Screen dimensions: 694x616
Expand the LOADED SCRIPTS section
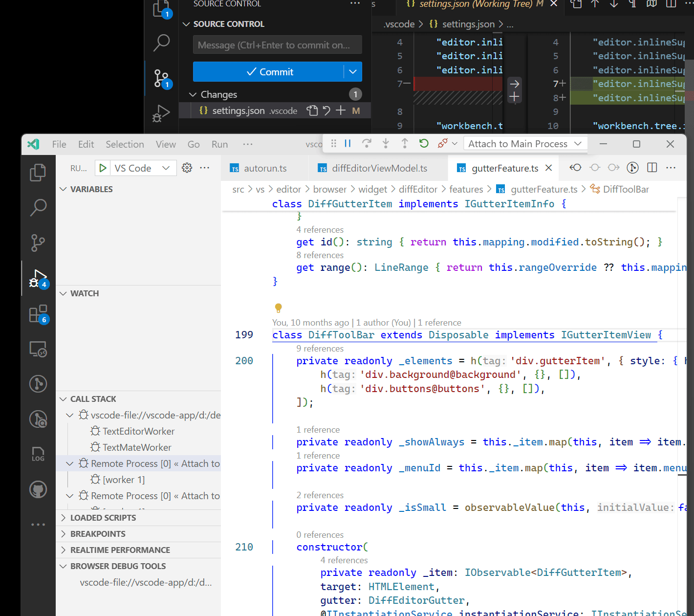point(138,518)
